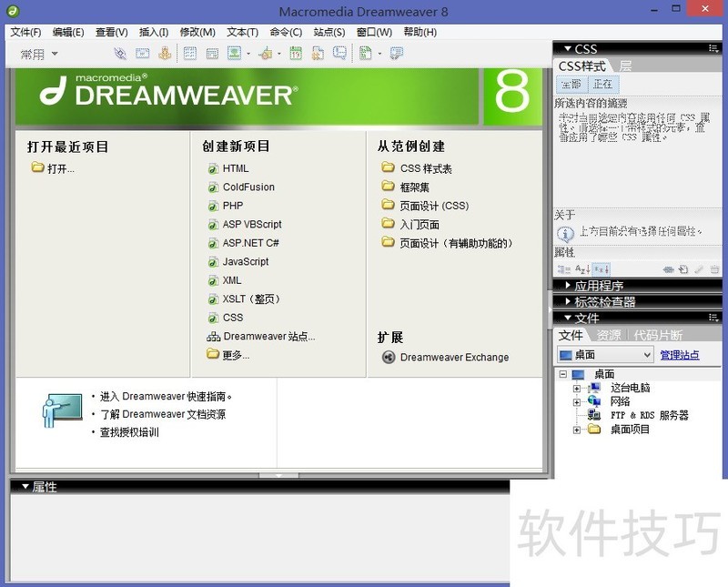The image size is (728, 587).
Task: Switch to the 层 tab
Action: point(625,66)
